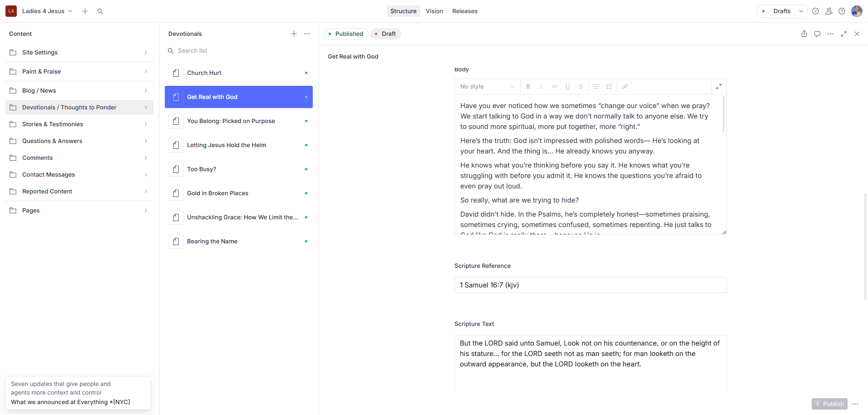Open the document header three-dots menu

point(830,34)
